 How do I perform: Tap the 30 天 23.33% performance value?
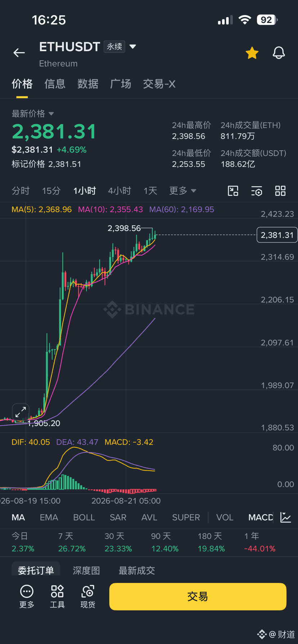118,549
